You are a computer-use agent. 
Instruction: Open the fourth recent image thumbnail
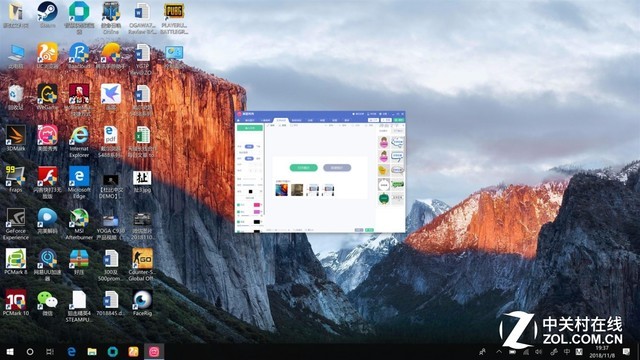coord(328,190)
